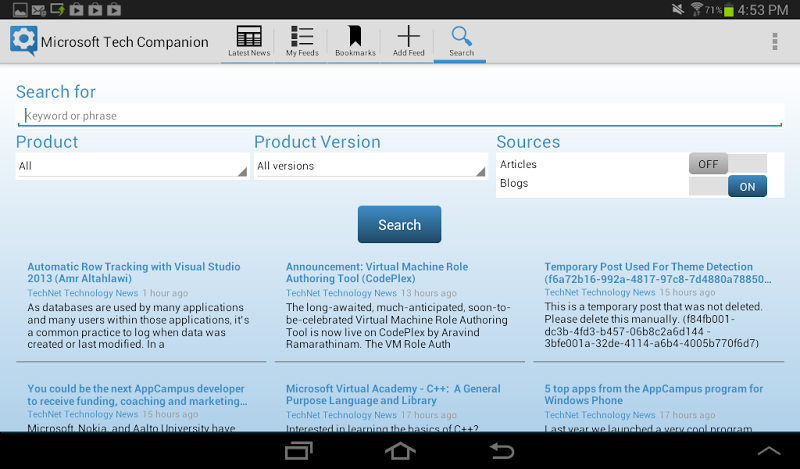Open the Product Version dropdown
Image resolution: width=800 pixels, height=469 pixels.
click(x=370, y=166)
